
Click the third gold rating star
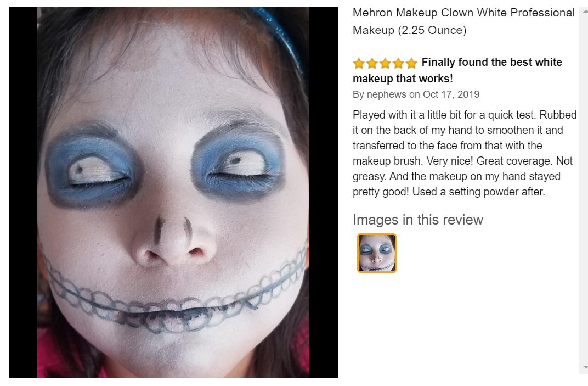385,63
